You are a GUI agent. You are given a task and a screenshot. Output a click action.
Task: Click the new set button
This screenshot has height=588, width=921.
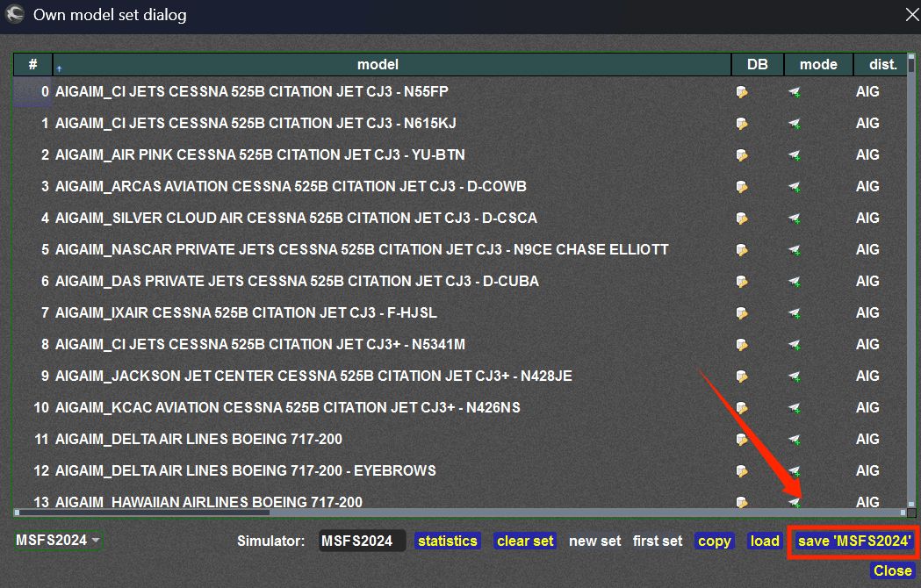(595, 541)
